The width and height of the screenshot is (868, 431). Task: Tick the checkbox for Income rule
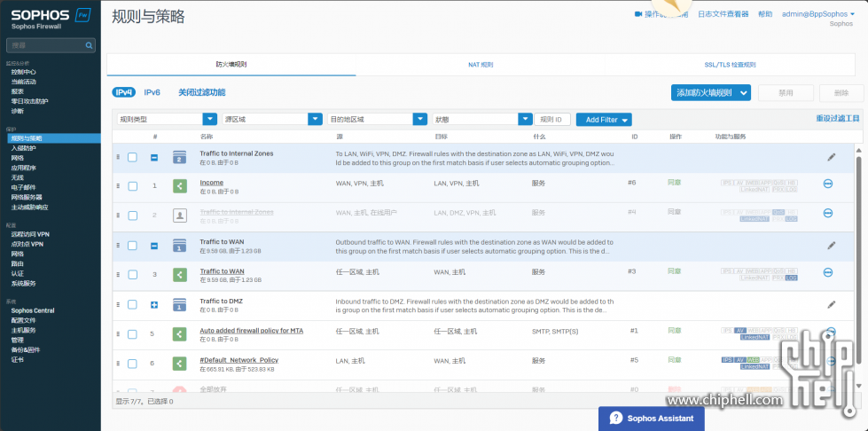tap(132, 186)
